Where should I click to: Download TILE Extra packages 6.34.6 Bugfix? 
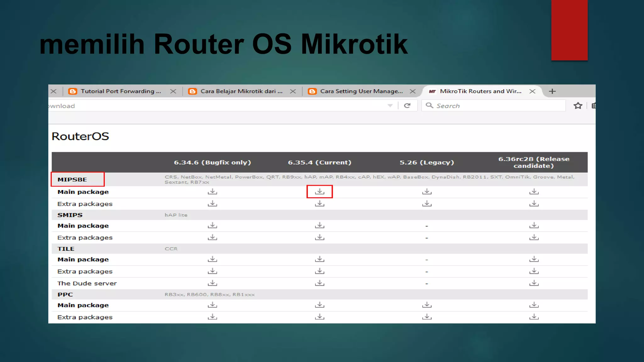click(212, 271)
